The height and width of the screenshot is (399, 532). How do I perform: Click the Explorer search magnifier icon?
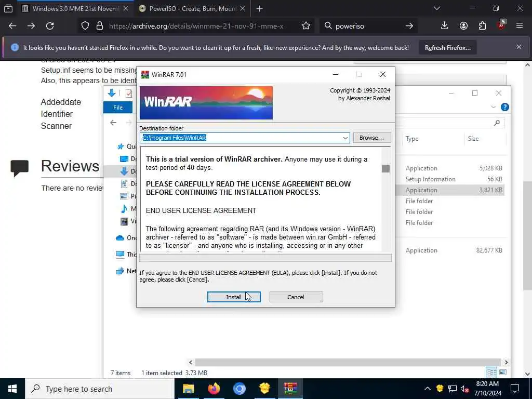(497, 123)
